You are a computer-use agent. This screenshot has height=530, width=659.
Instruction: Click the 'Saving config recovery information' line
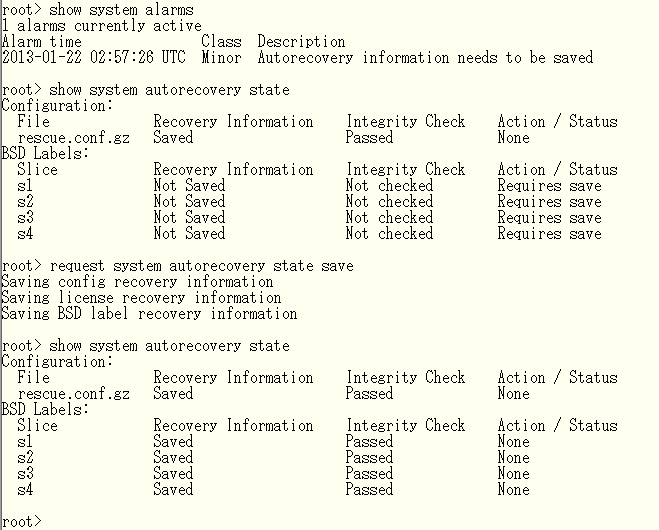pyautogui.click(x=137, y=282)
